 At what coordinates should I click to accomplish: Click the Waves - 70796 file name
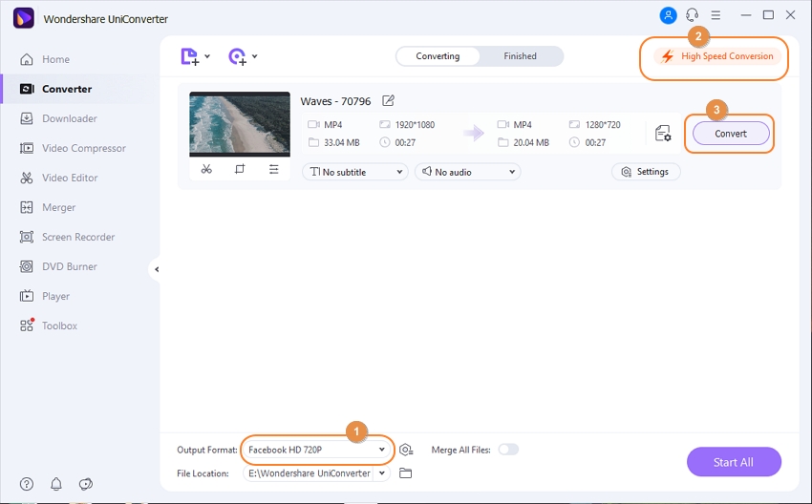tap(335, 101)
